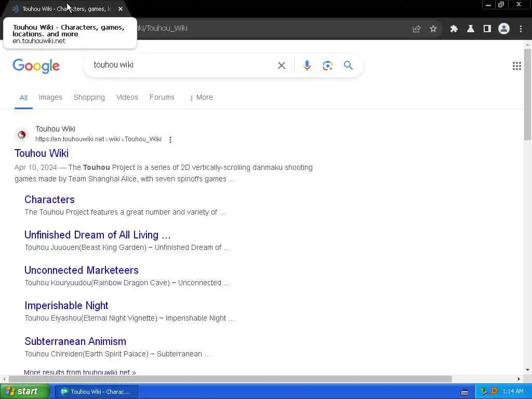The width and height of the screenshot is (532, 399).
Task: Open the Chrome three-dot menu
Action: coord(521,29)
